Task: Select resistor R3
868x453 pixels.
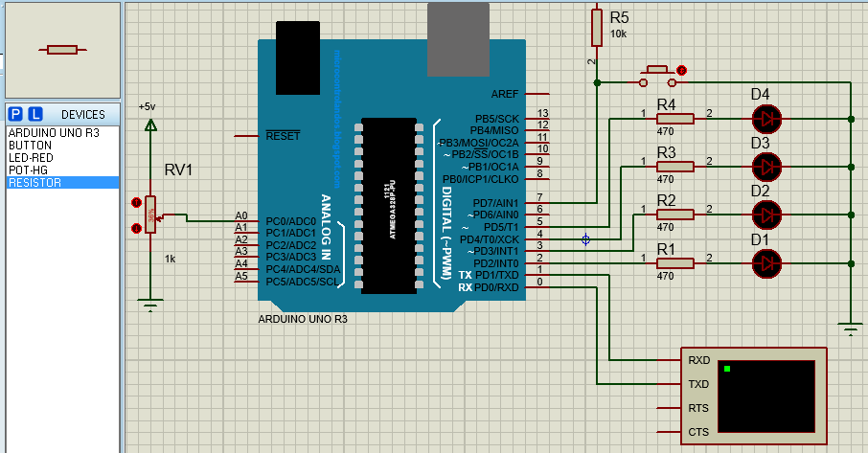Action: point(674,167)
